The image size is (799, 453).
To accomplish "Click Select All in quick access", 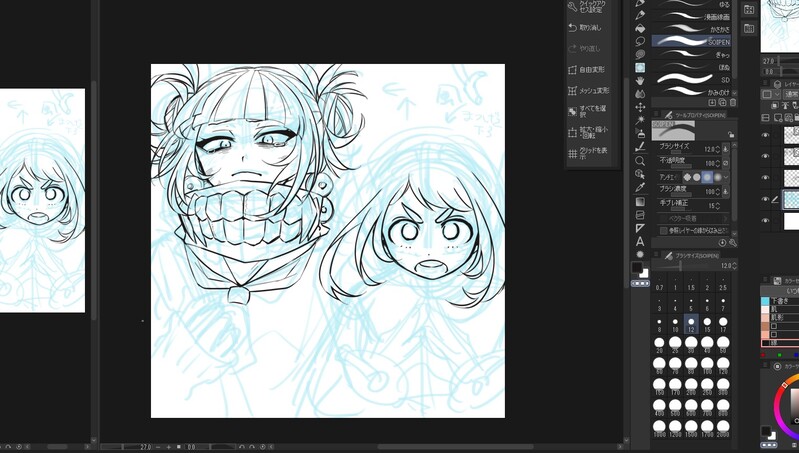I will pos(589,112).
